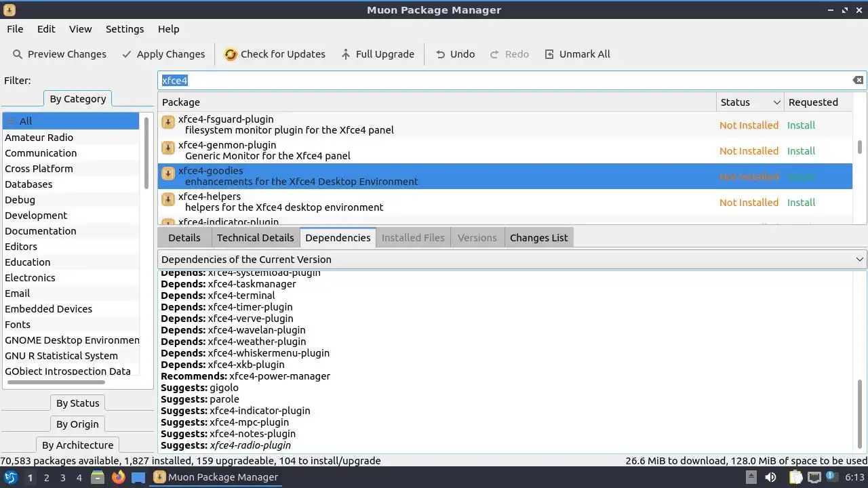Click the xfce4 search input field
868x488 pixels.
(x=505, y=80)
